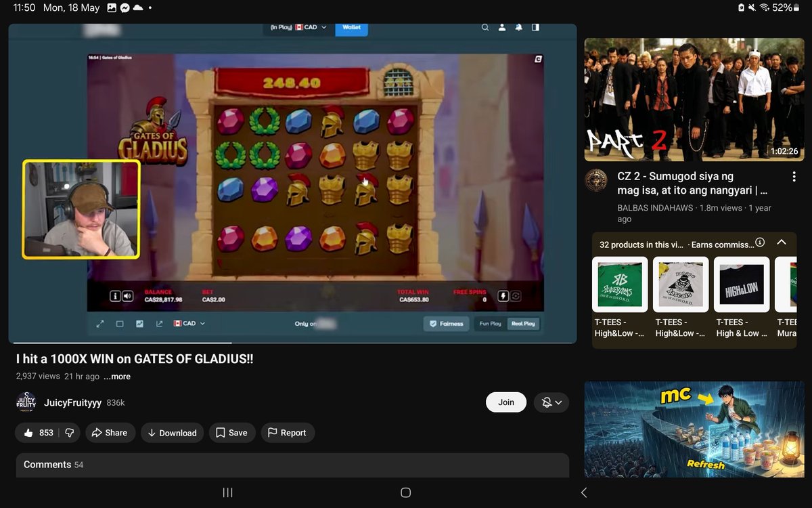Open white Rascals T-TEES product
This screenshot has height=508, width=812.
pyautogui.click(x=681, y=284)
